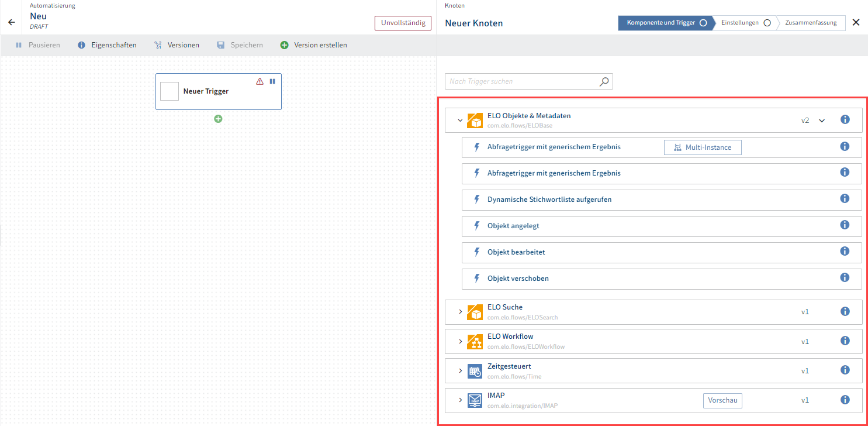Show info for Objekt verschoben

(x=845, y=277)
